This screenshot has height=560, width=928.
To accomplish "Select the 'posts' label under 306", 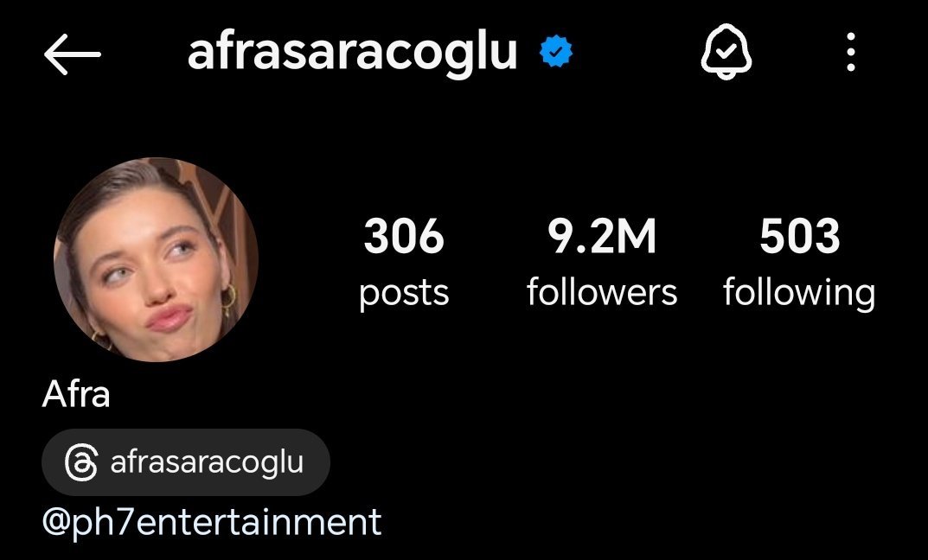I will click(404, 293).
